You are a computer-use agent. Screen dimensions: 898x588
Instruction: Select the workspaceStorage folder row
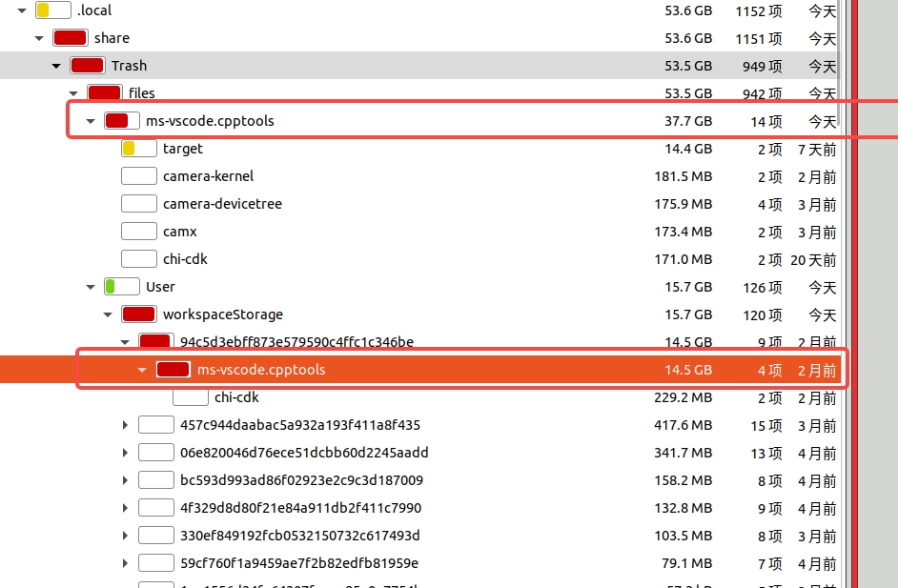(x=419, y=314)
